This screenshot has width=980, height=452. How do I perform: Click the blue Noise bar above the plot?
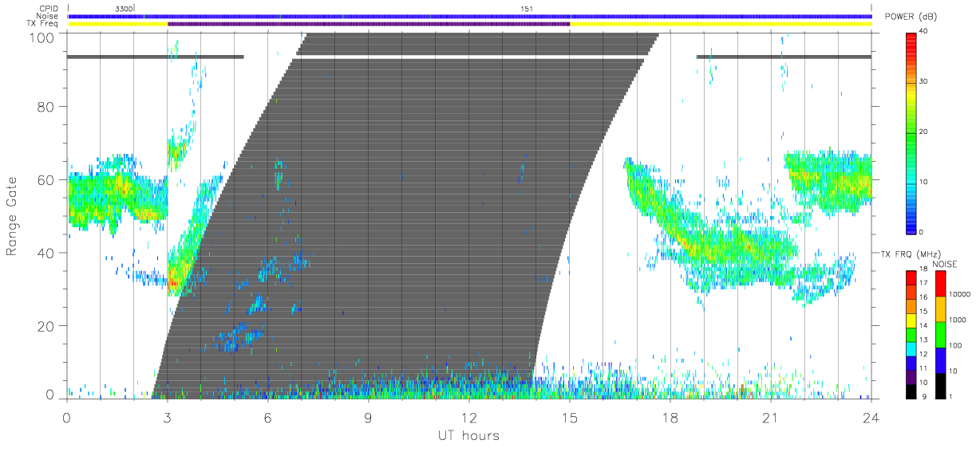click(469, 16)
